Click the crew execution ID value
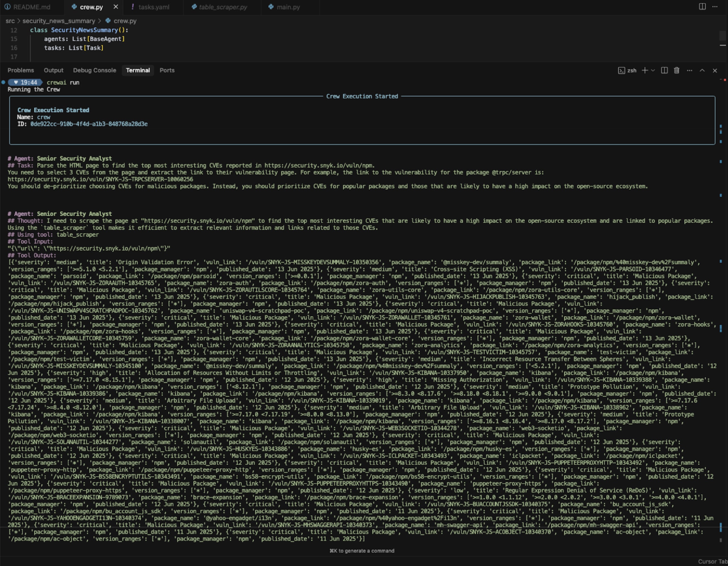The height and width of the screenshot is (566, 728). (89, 124)
